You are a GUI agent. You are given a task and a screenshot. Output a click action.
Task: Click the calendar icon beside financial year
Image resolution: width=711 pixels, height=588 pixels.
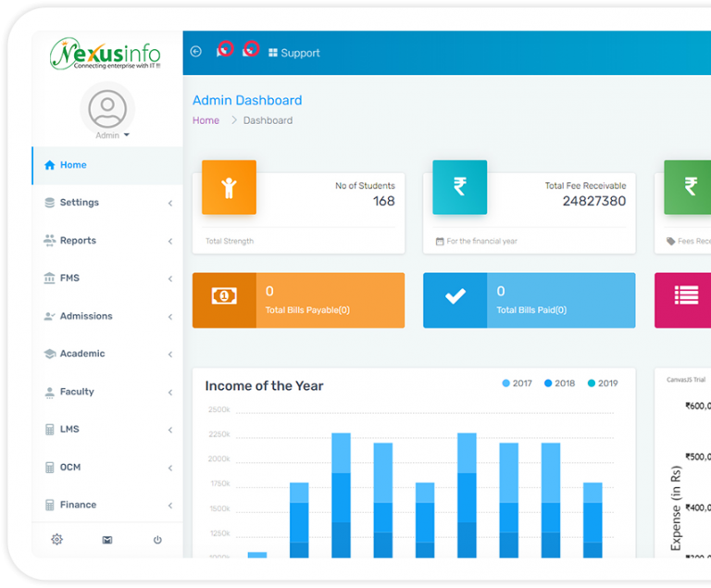pyautogui.click(x=440, y=242)
